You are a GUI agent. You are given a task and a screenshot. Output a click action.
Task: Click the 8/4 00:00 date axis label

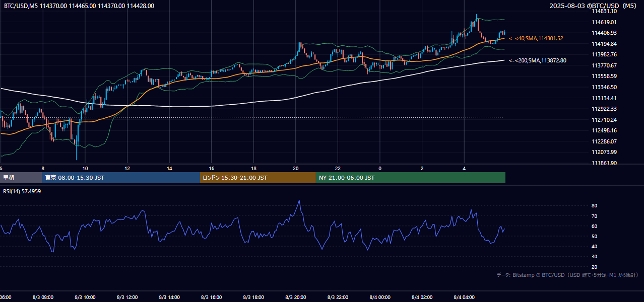380,297
